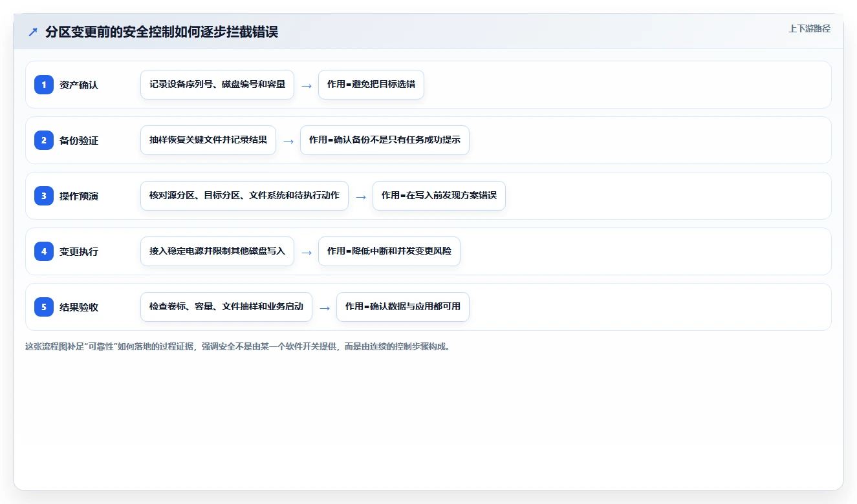Screen dimensions: 857x504
Task: Click the 作用=避免把目标选错 box
Action: (x=371, y=85)
